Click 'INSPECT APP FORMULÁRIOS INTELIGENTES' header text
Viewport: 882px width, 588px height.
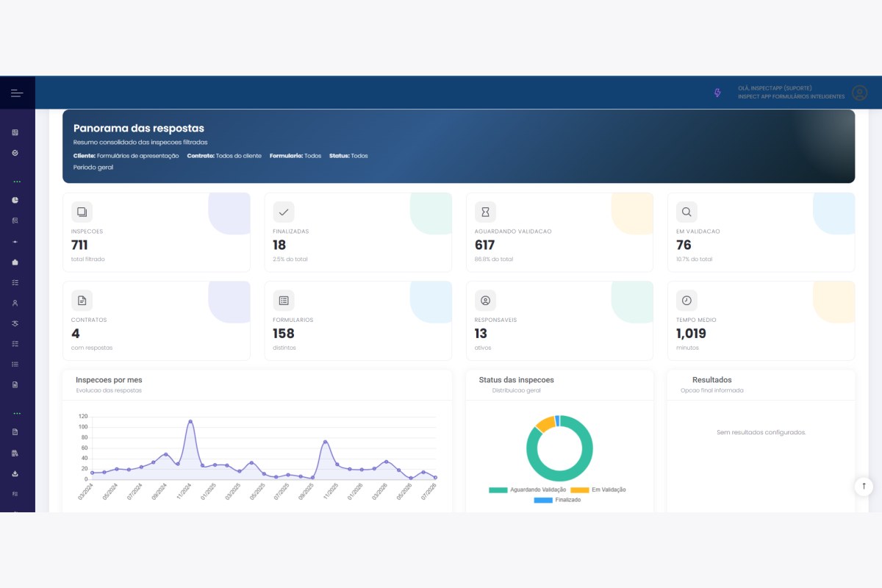click(792, 97)
